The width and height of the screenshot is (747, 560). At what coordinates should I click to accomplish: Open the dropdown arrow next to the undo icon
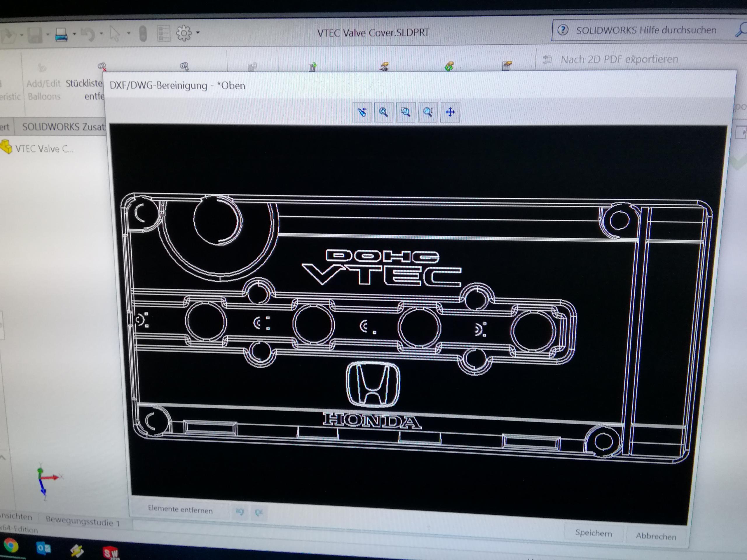101,34
